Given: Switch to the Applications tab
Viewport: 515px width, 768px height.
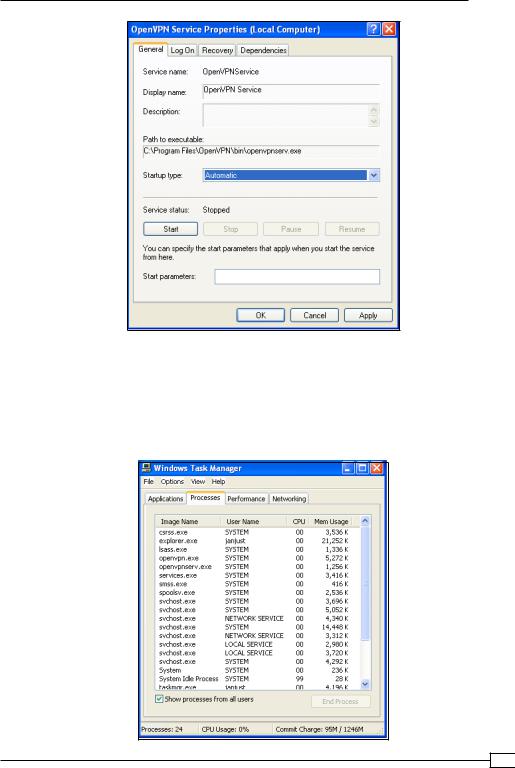Looking at the screenshot, I should coord(166,499).
